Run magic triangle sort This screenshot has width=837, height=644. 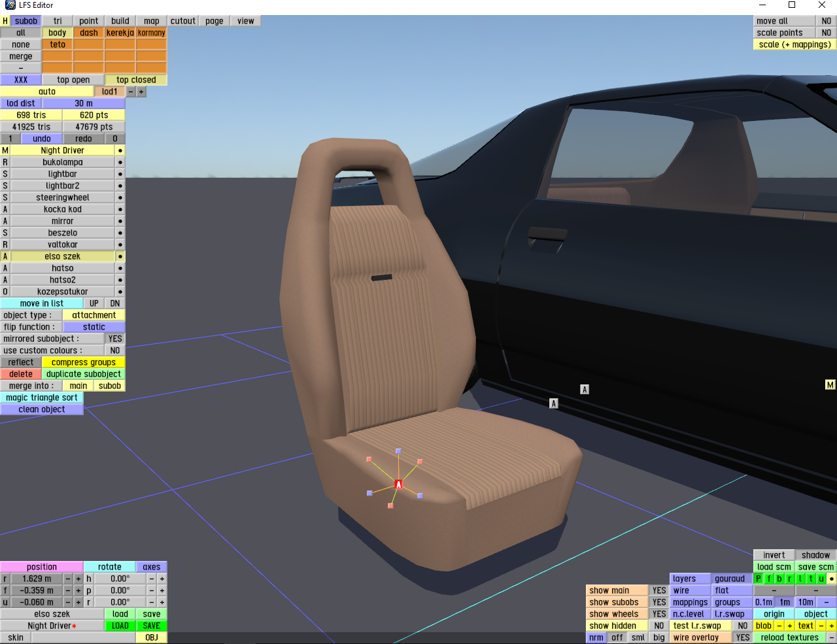[x=42, y=398]
